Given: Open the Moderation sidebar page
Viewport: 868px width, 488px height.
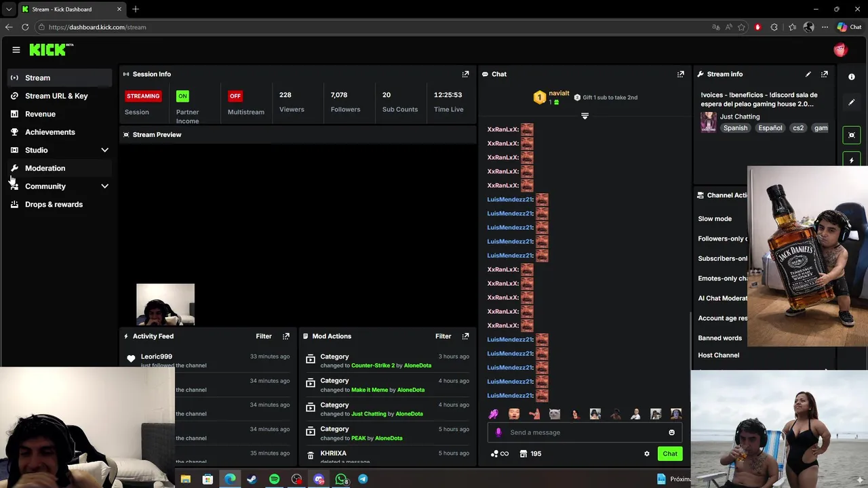Looking at the screenshot, I should 60,168.
